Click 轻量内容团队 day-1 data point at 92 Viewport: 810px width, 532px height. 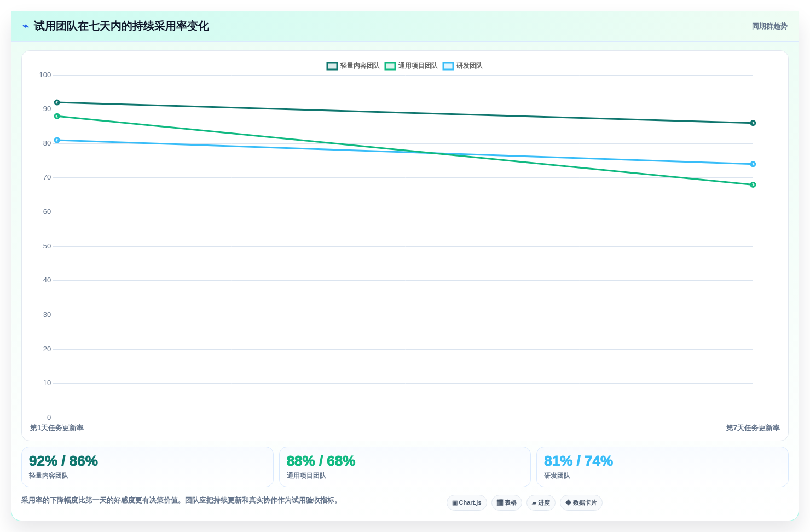point(57,102)
